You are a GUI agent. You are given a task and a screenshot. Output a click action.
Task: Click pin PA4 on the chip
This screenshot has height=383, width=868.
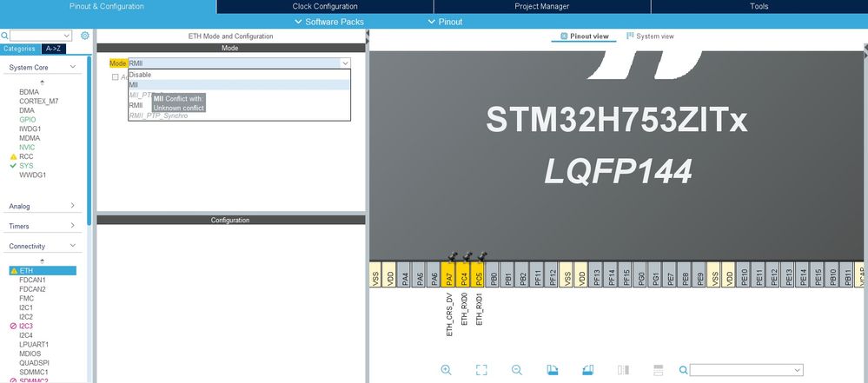click(405, 274)
